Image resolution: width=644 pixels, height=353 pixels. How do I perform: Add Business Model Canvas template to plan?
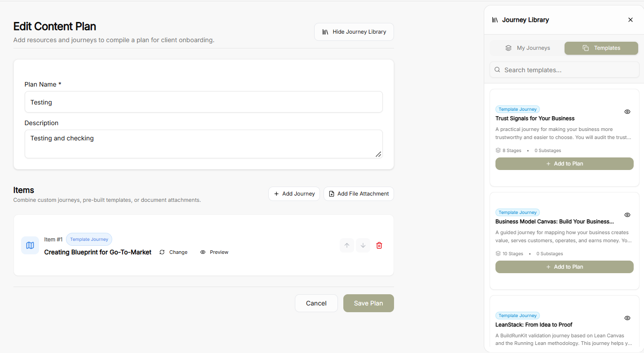pyautogui.click(x=565, y=267)
